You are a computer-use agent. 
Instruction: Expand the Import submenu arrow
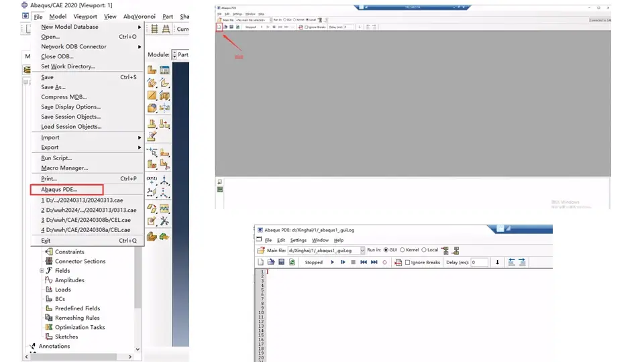[140, 137]
